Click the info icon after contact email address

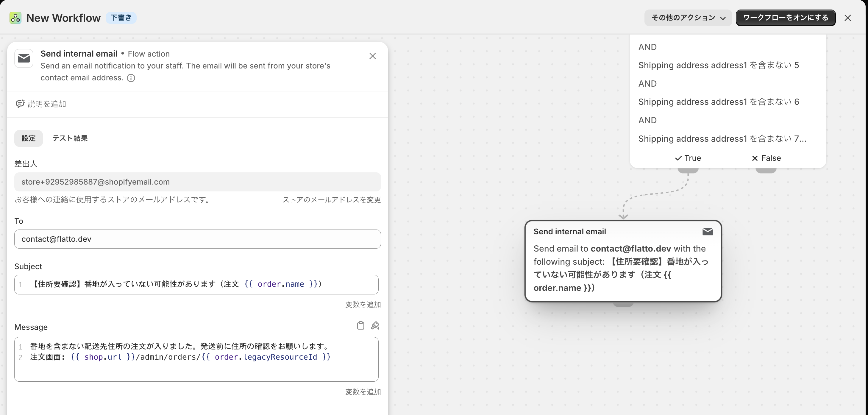(x=131, y=78)
